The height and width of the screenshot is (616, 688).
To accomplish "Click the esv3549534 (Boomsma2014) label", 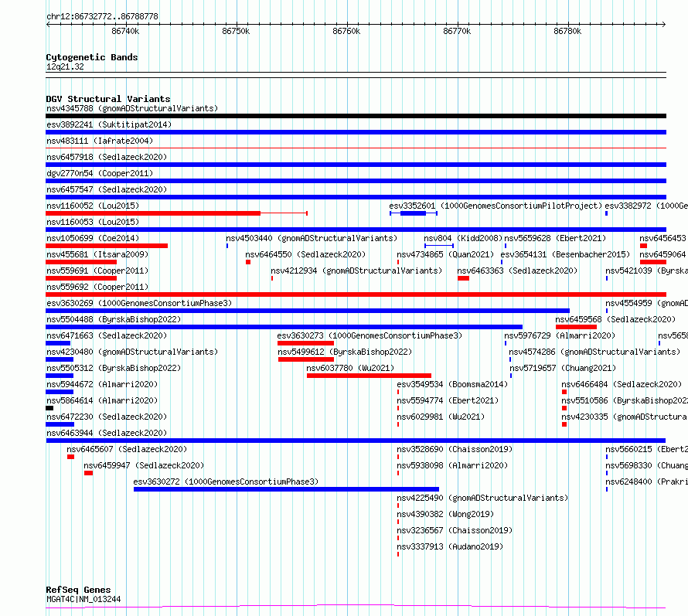I will pos(452,384).
